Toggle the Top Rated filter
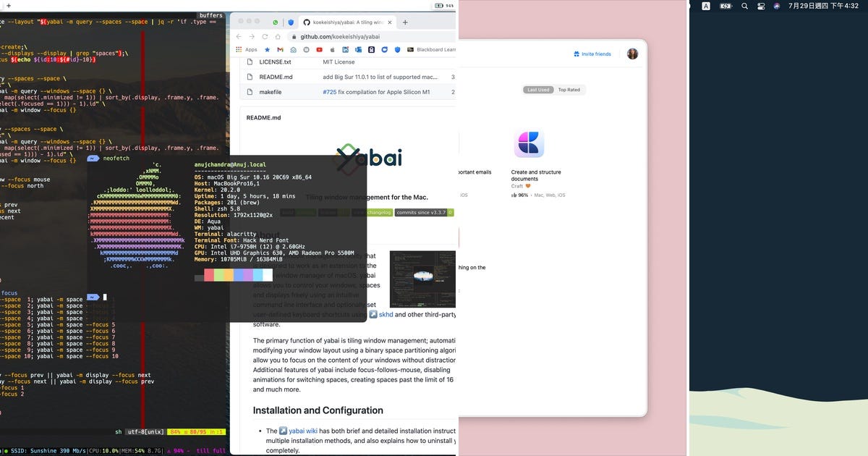This screenshot has width=868, height=456. pos(569,90)
